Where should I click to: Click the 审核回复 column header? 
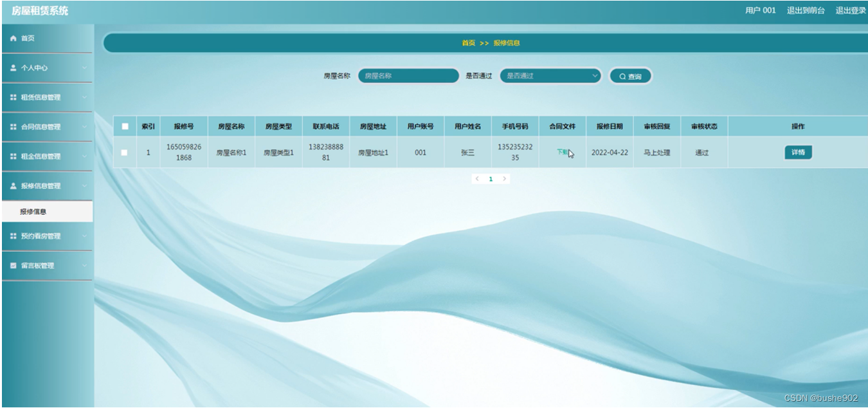[x=657, y=127]
